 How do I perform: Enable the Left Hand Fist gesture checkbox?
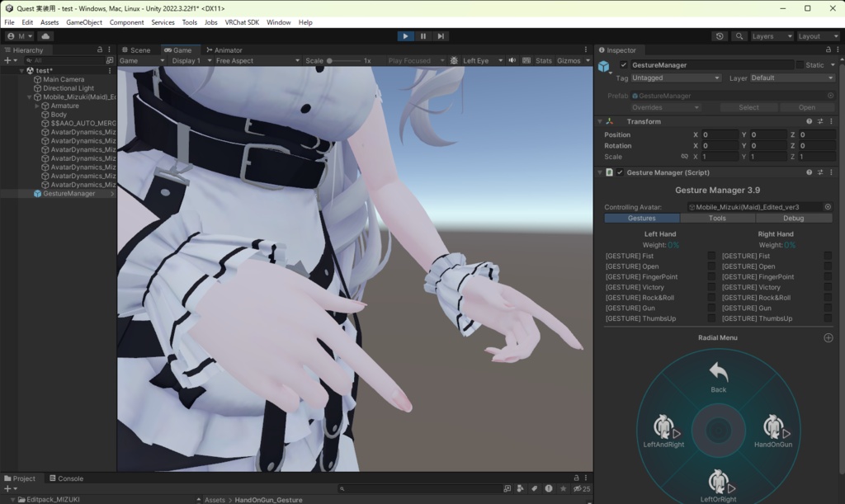(711, 256)
